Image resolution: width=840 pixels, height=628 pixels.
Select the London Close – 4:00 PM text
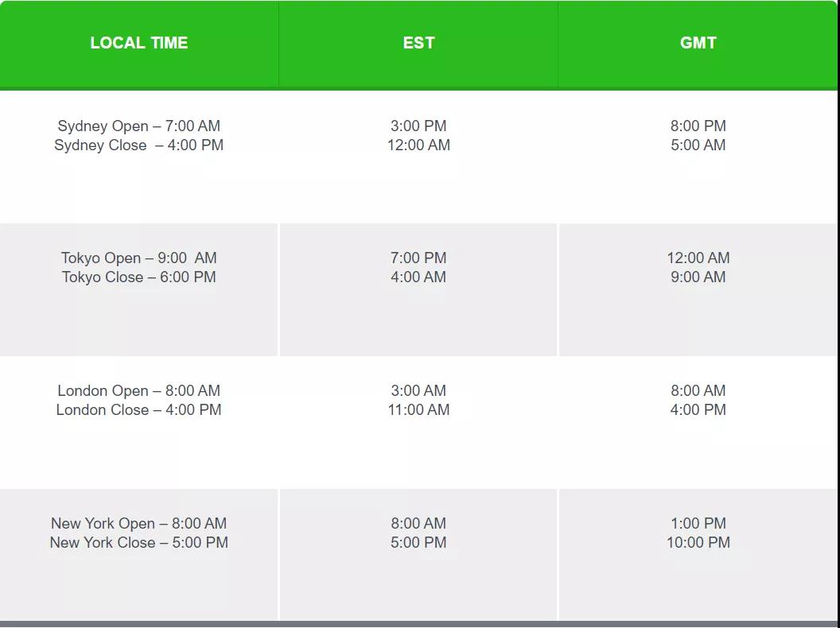pyautogui.click(x=139, y=409)
